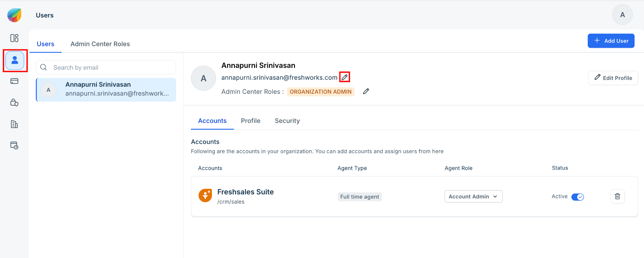Click the Full time agent label
This screenshot has height=258, width=644.
coord(360,197)
